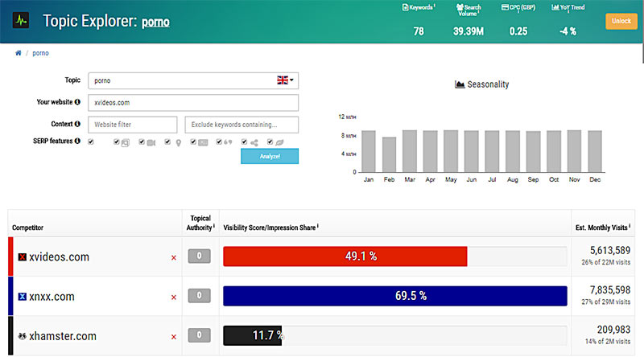Screen dimensions: 644x357
Task: Click the Search Volume people icon
Action: tap(460, 7)
